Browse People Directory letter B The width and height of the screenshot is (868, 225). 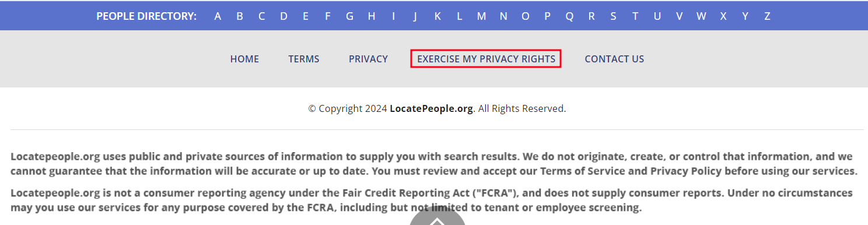click(x=240, y=16)
